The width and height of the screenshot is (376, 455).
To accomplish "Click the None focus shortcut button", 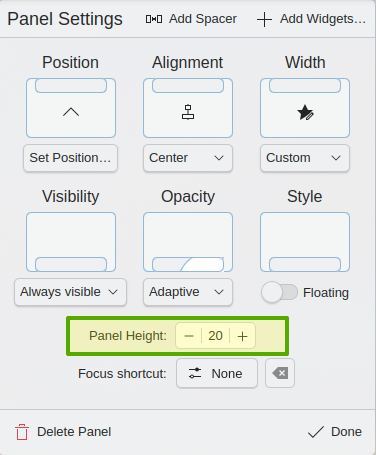I will click(x=217, y=373).
